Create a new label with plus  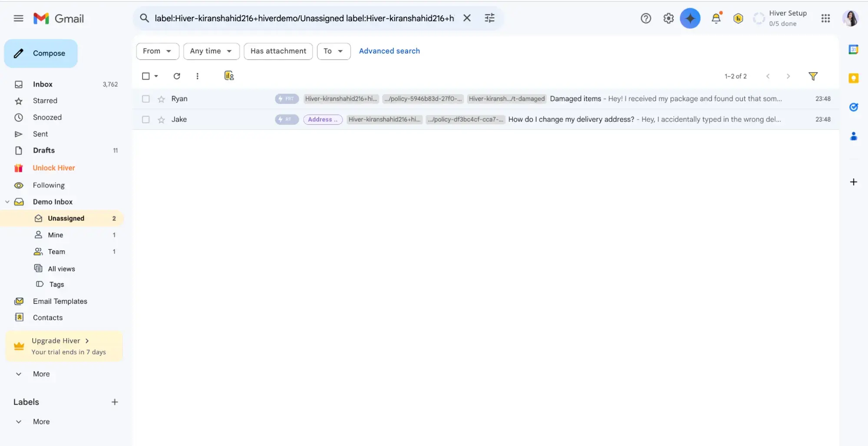[115, 402]
